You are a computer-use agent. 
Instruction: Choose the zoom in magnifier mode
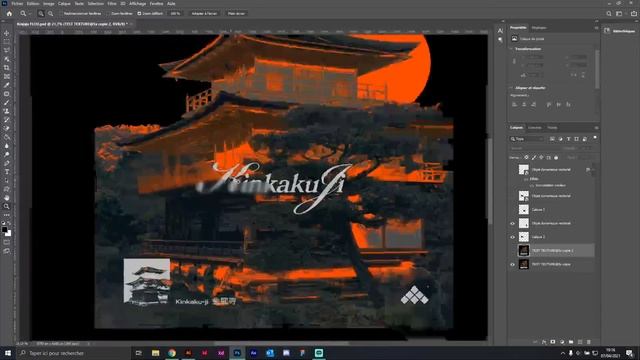pos(41,13)
